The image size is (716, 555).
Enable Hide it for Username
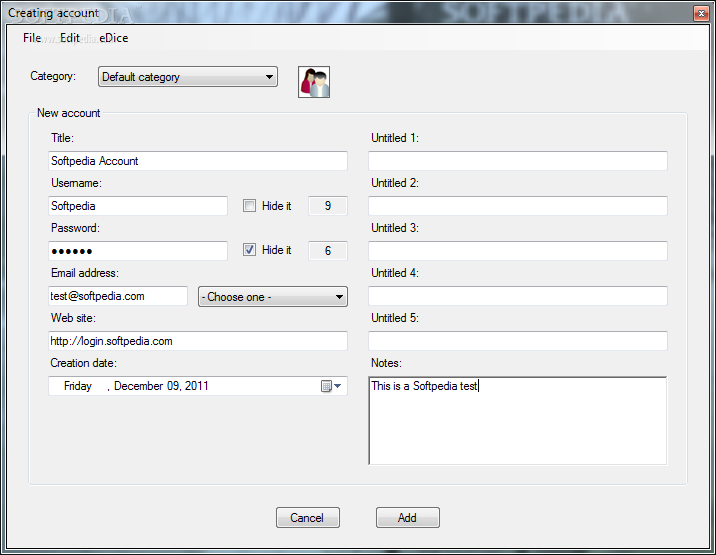pos(249,206)
